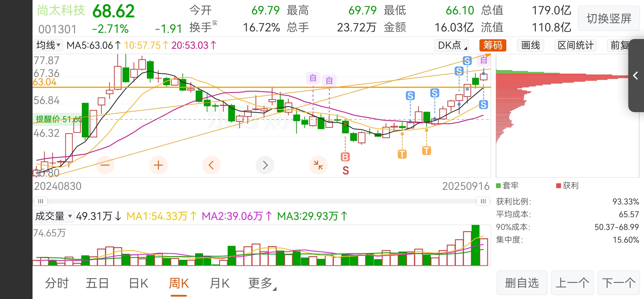The height and width of the screenshot is (299, 644).
Task: Go to previous stock with 上一个
Action: [x=572, y=283]
